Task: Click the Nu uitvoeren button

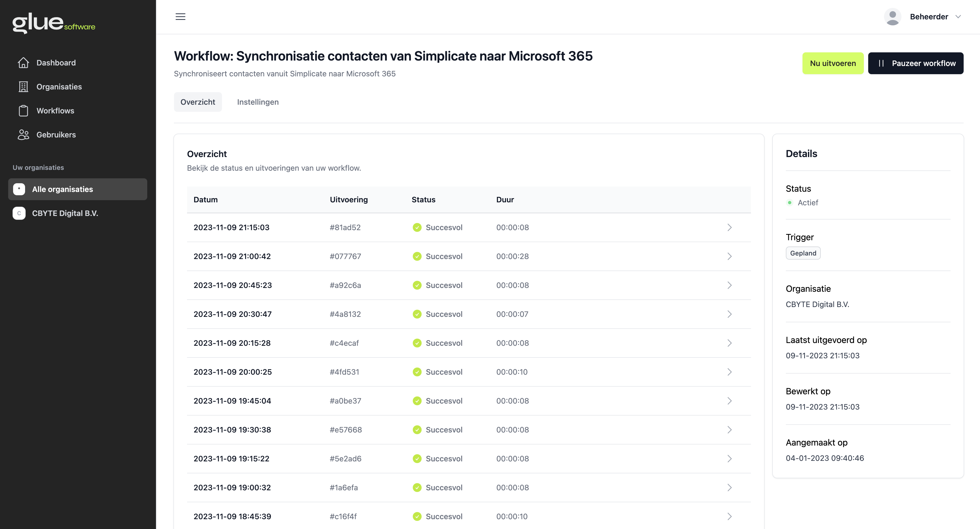Action: pyautogui.click(x=833, y=63)
